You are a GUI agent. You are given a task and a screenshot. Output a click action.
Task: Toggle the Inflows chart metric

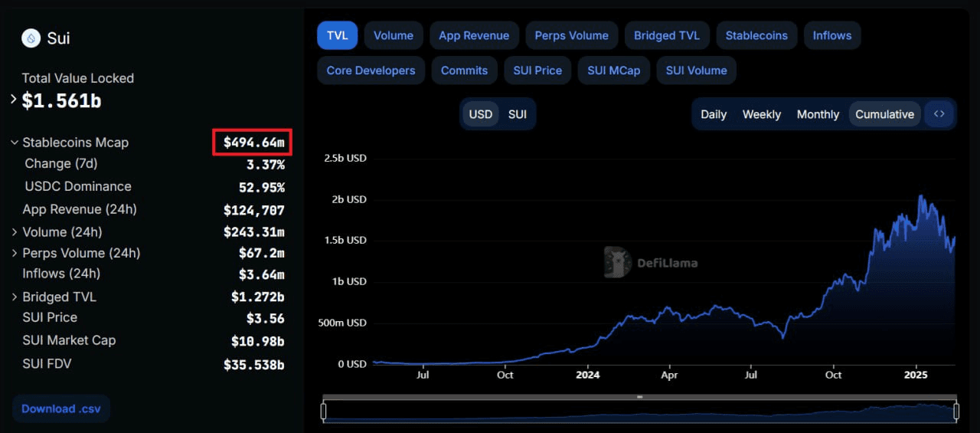[832, 35]
